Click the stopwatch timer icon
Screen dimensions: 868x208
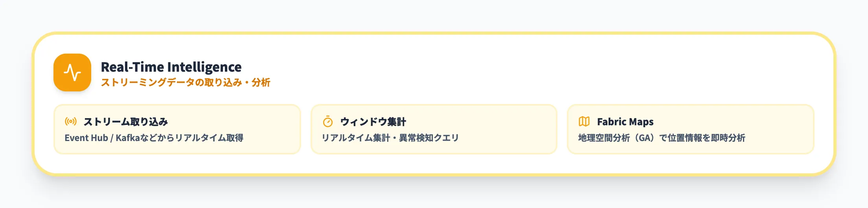tap(327, 122)
